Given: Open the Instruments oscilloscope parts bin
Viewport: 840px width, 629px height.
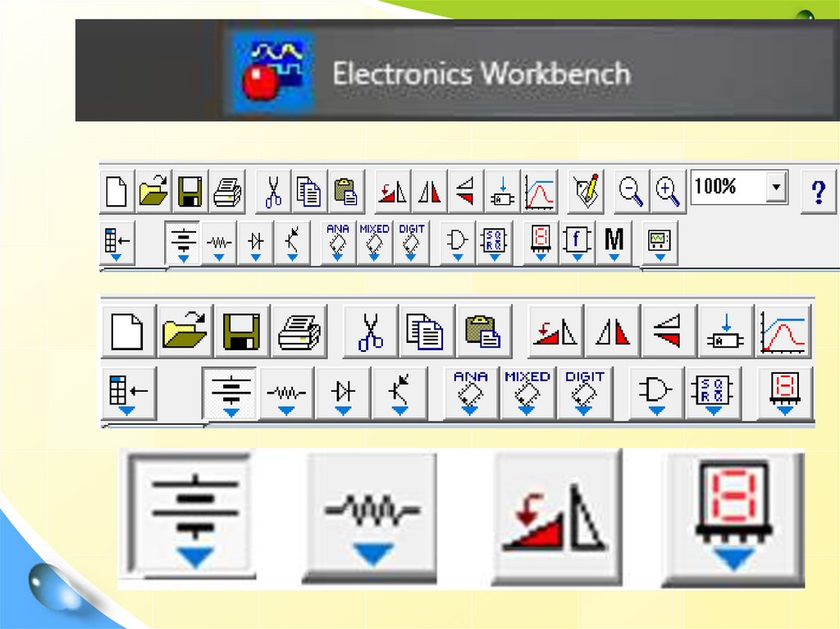Looking at the screenshot, I should pyautogui.click(x=660, y=243).
